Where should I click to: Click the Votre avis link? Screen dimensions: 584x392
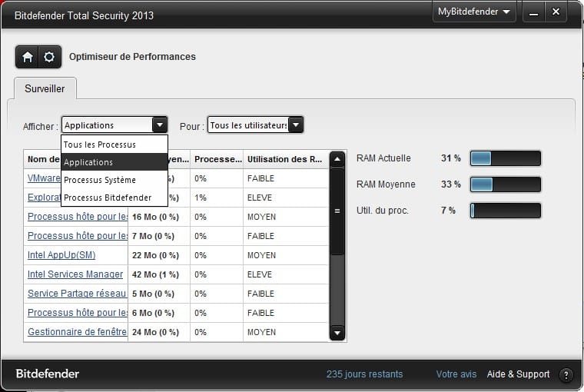456,374
